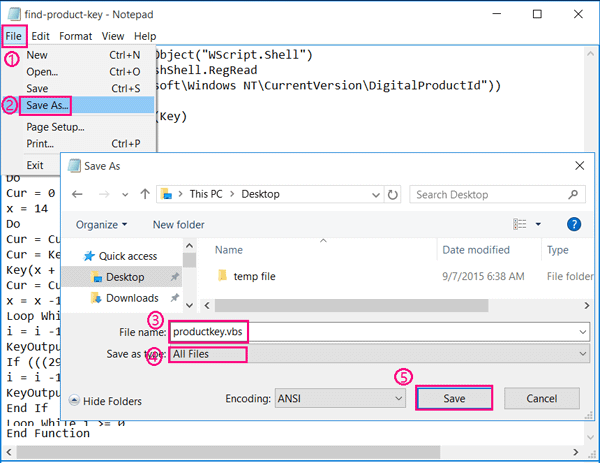Refresh the Desktop folder view
This screenshot has height=463, width=600.
393,195
